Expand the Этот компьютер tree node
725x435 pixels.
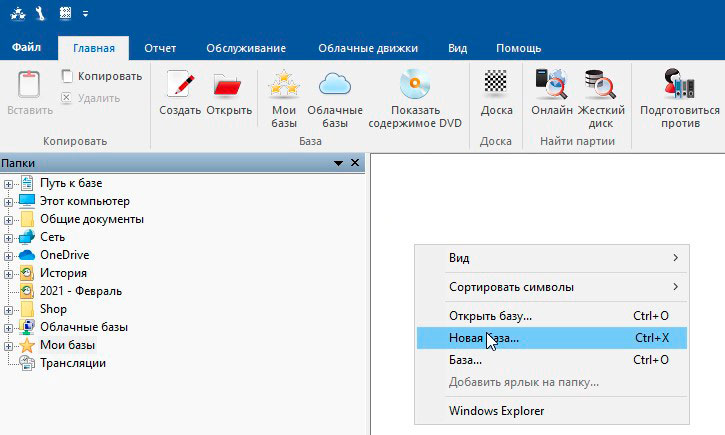9,201
